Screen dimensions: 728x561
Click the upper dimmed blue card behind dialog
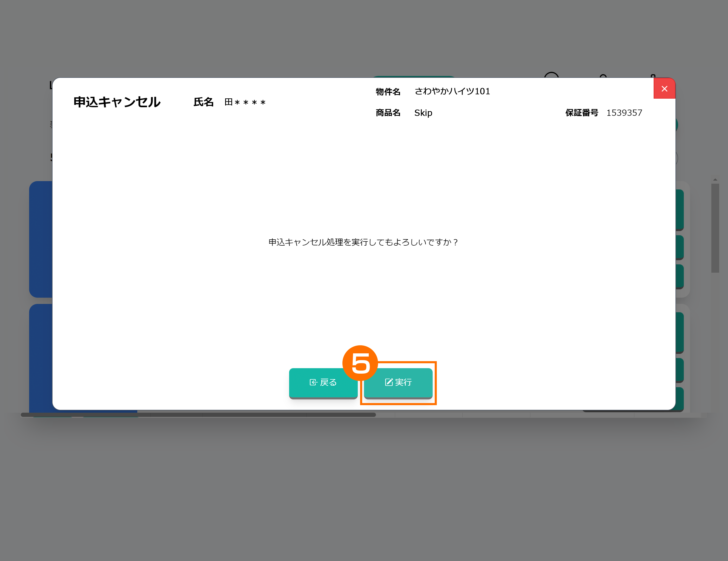click(41, 239)
